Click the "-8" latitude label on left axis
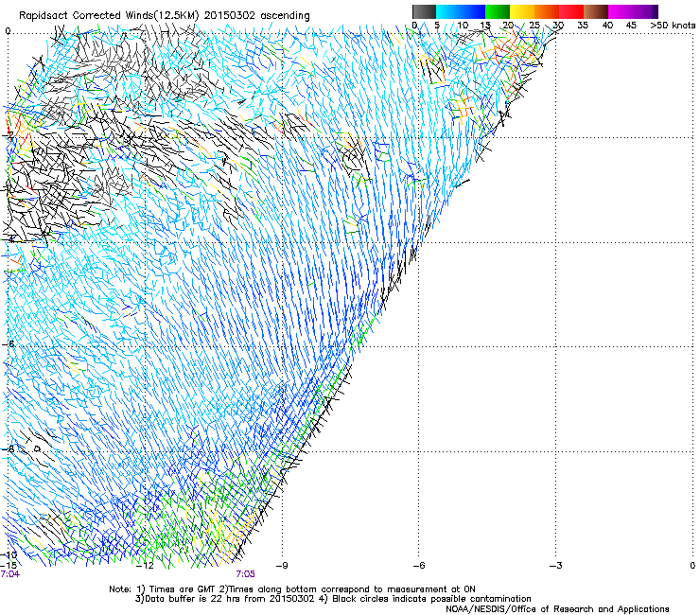This screenshot has height=615, width=700. (9, 448)
